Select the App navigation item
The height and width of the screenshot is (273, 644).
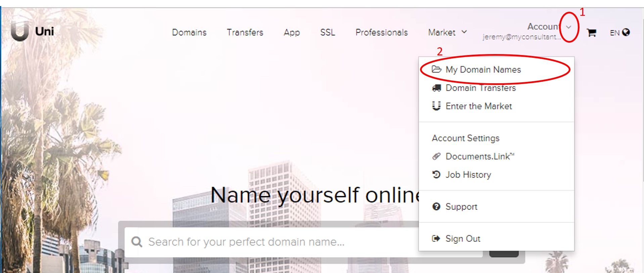pos(291,33)
